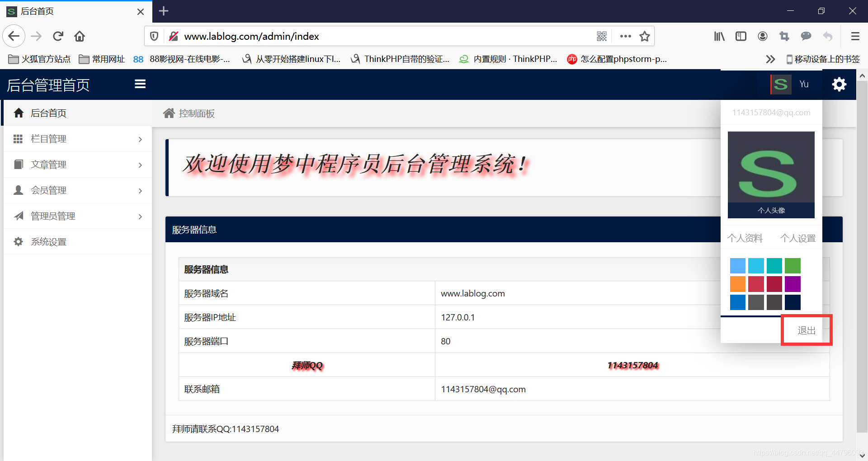Select 后台首页 in the sidebar

tap(78, 113)
